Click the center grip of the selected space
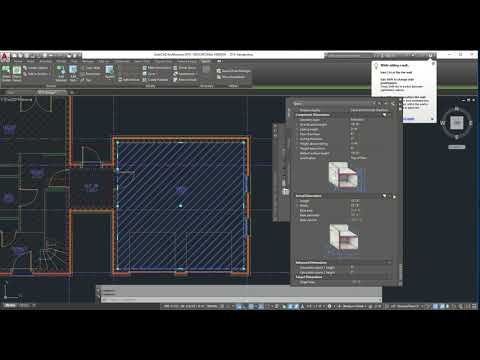The width and height of the screenshot is (480, 360). coord(180,206)
